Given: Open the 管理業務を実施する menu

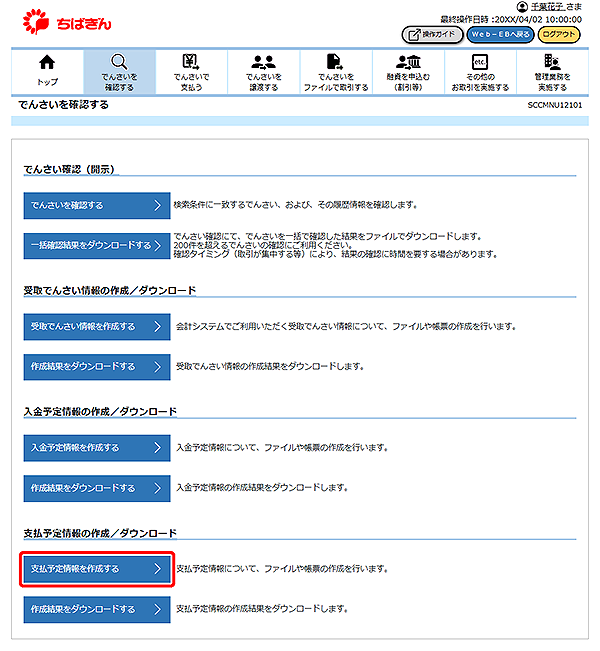Looking at the screenshot, I should (x=553, y=72).
